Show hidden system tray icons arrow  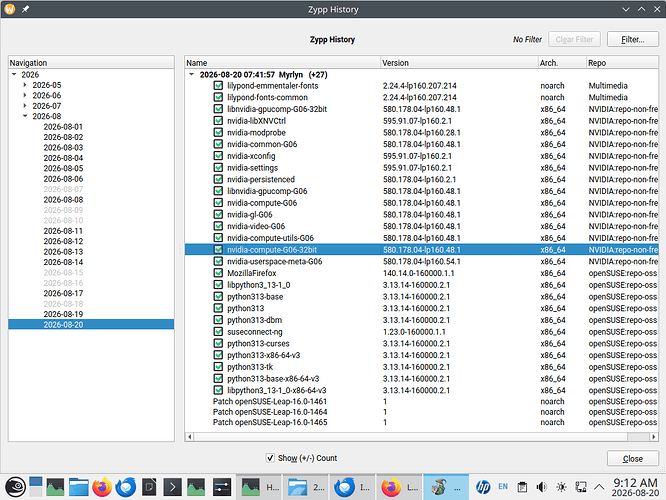click(599, 487)
